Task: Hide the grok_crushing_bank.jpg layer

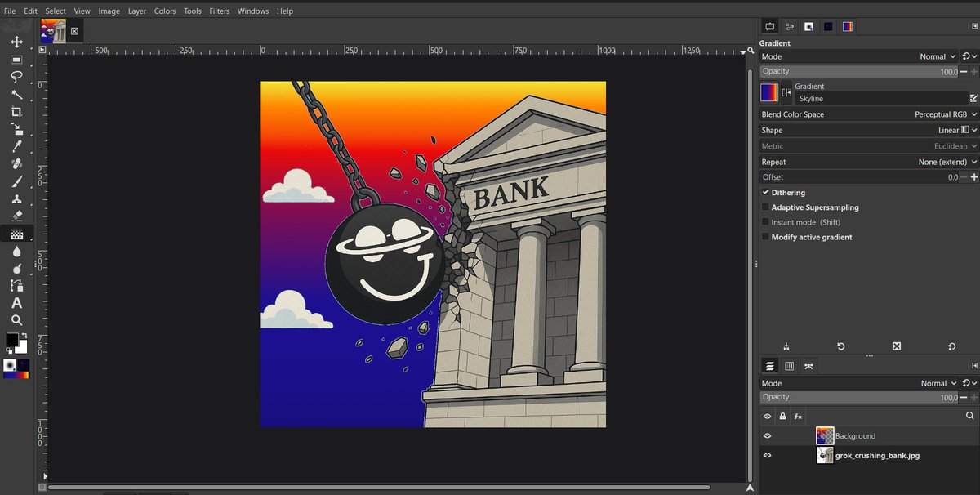Action: [x=767, y=456]
